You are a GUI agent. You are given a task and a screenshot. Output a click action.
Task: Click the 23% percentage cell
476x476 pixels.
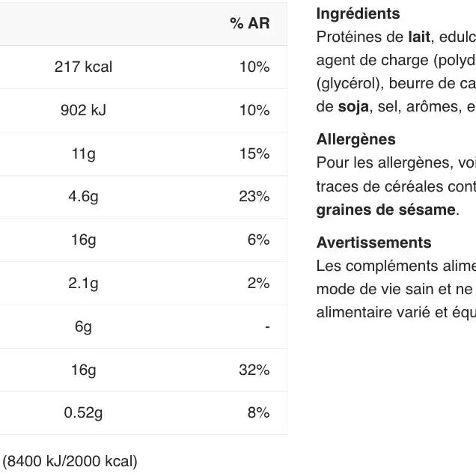[x=254, y=196]
